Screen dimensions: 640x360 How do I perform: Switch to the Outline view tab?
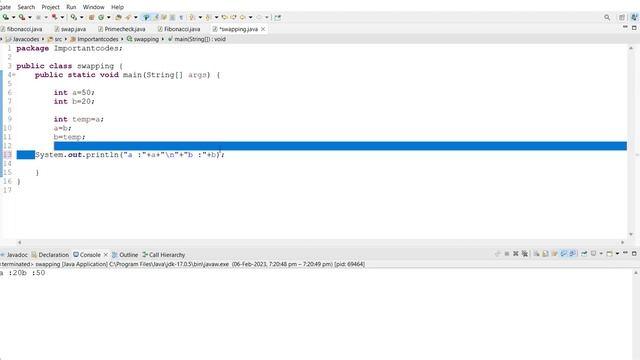click(125, 255)
